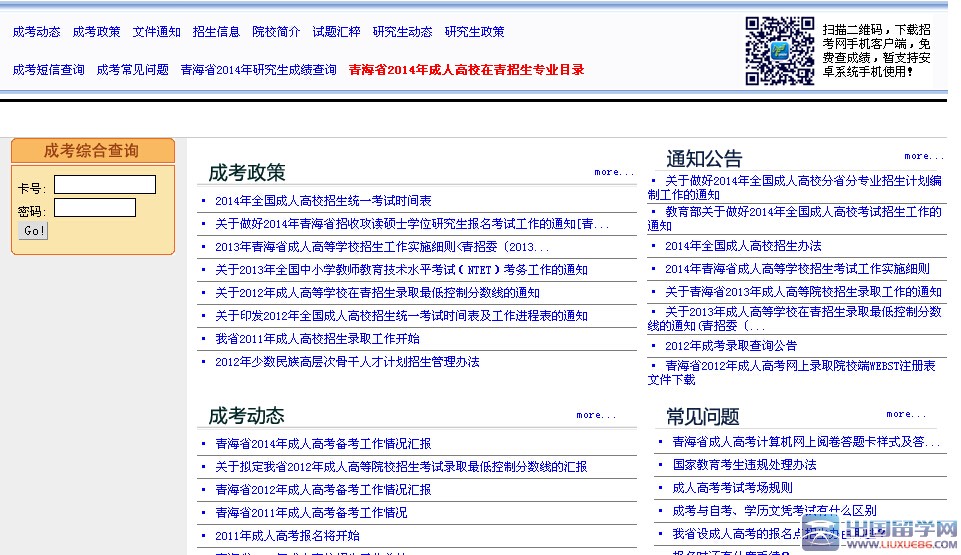Go to 文件通知 in navigation
Image resolution: width=961 pixels, height=555 pixels.
click(157, 32)
